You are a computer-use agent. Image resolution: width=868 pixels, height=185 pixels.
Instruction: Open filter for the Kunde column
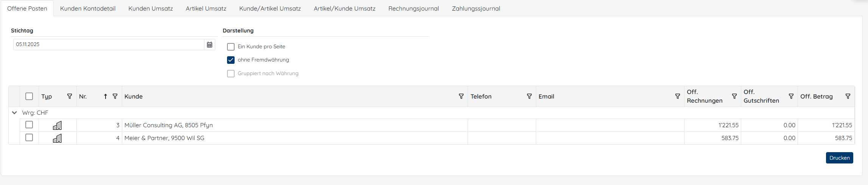461,96
